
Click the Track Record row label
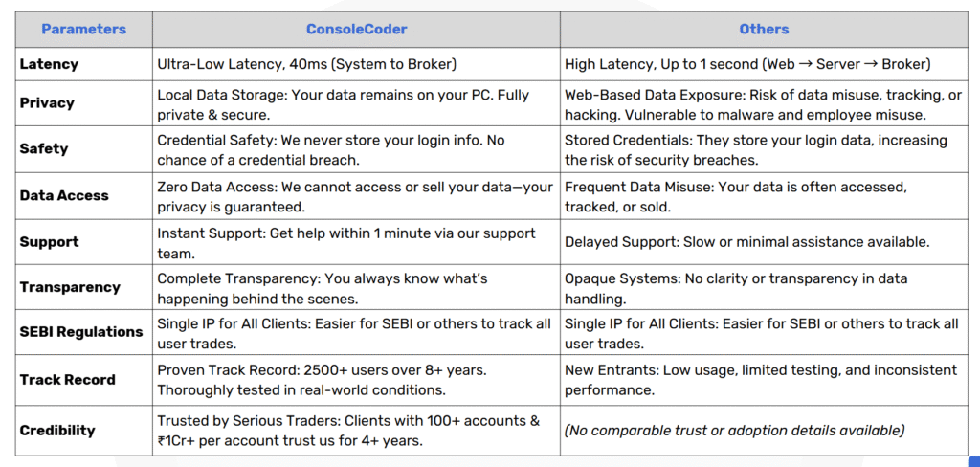coord(68,380)
